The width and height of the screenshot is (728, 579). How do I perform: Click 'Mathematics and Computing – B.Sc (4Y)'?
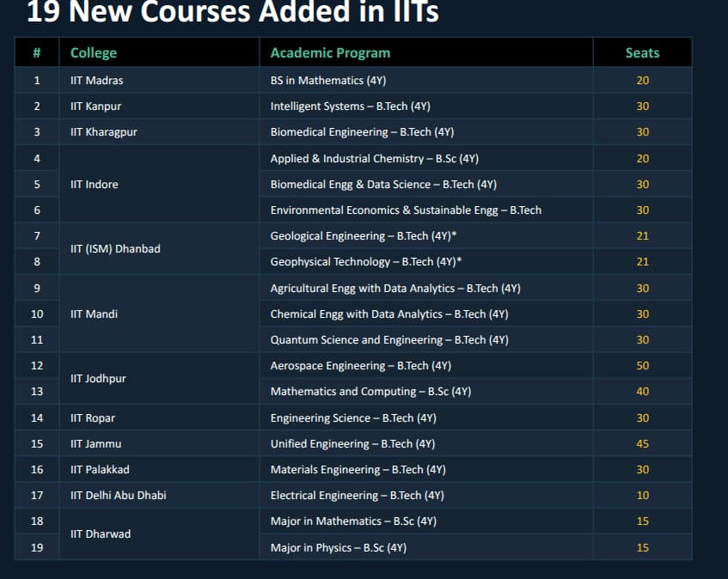[x=370, y=392]
